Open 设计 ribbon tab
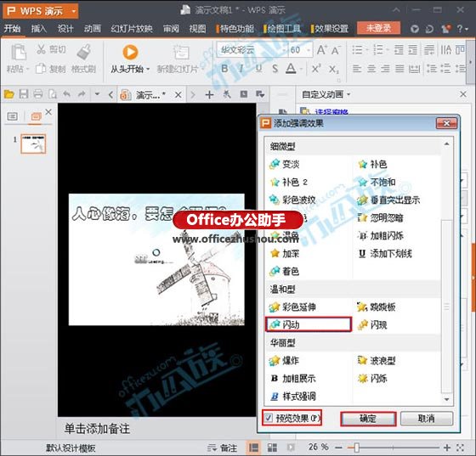 pyautogui.click(x=65, y=29)
